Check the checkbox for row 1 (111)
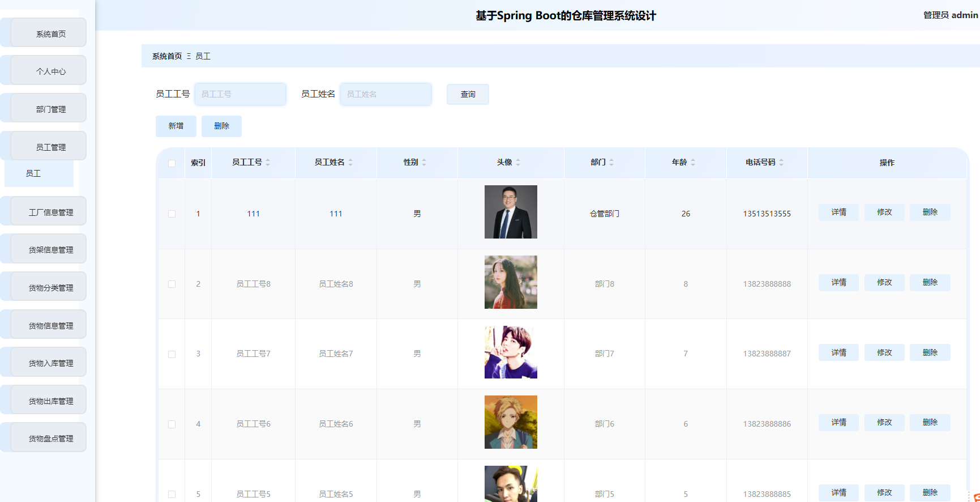 coord(172,214)
